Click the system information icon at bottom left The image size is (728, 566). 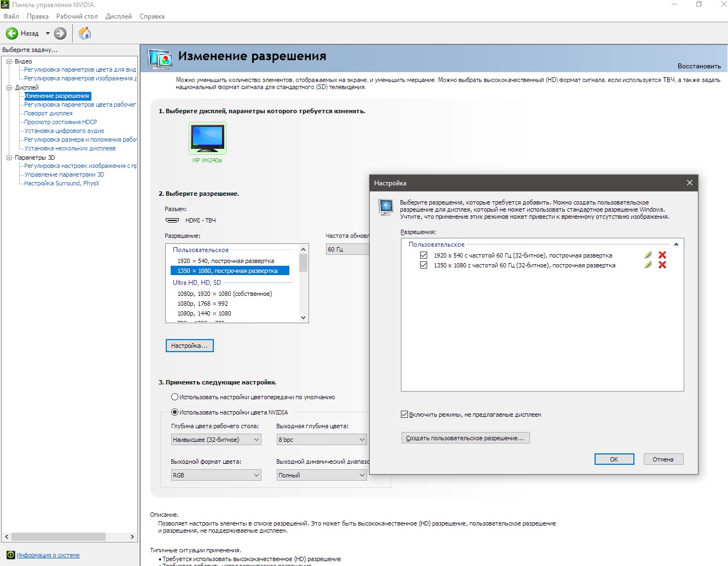coord(10,555)
